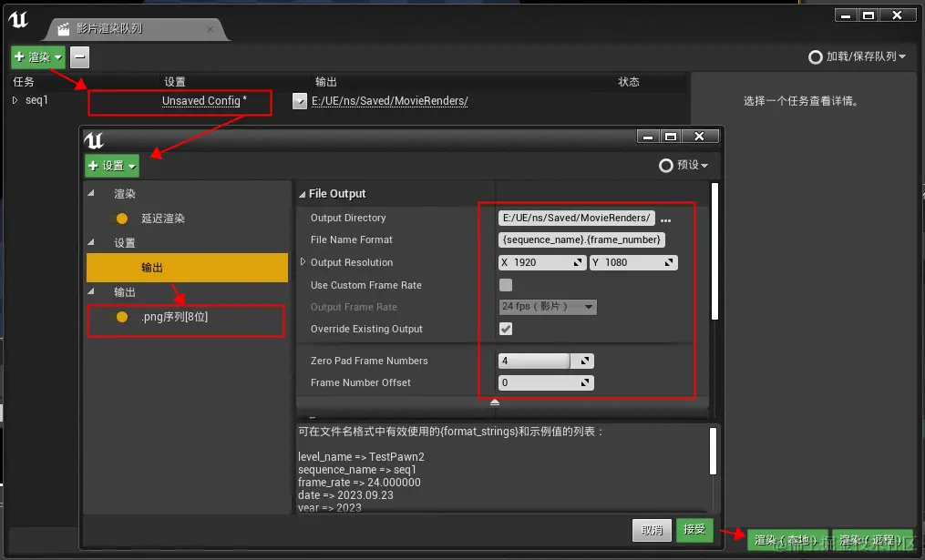Click the level_name => TestPawn2 line
This screenshot has height=560, width=925.
pos(361,457)
